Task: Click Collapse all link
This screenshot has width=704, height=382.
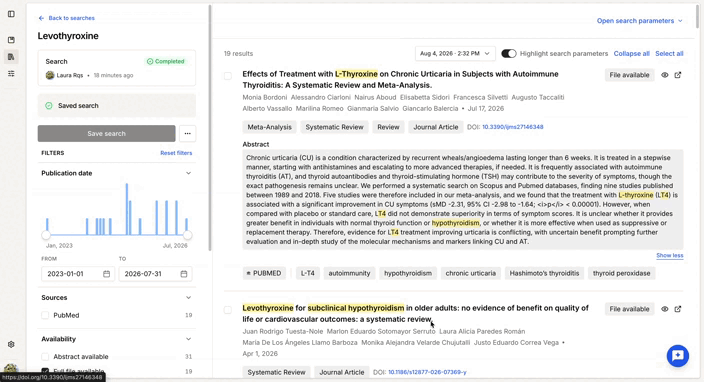Action: coord(631,53)
